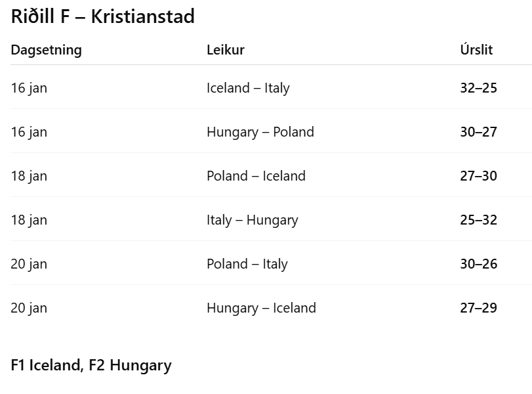532x394 pixels.
Task: Click the date beside Hungary – Iceland
Action: [x=29, y=308]
